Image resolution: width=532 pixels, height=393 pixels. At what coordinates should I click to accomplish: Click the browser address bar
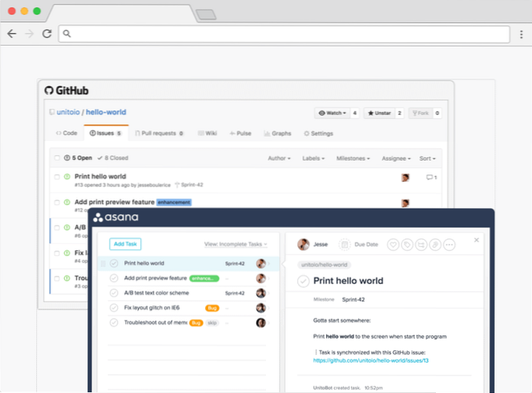[282, 34]
